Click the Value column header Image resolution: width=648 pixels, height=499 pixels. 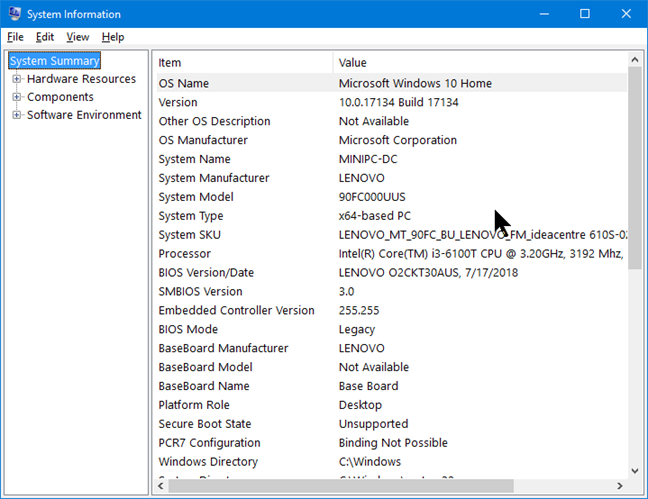tap(480, 62)
